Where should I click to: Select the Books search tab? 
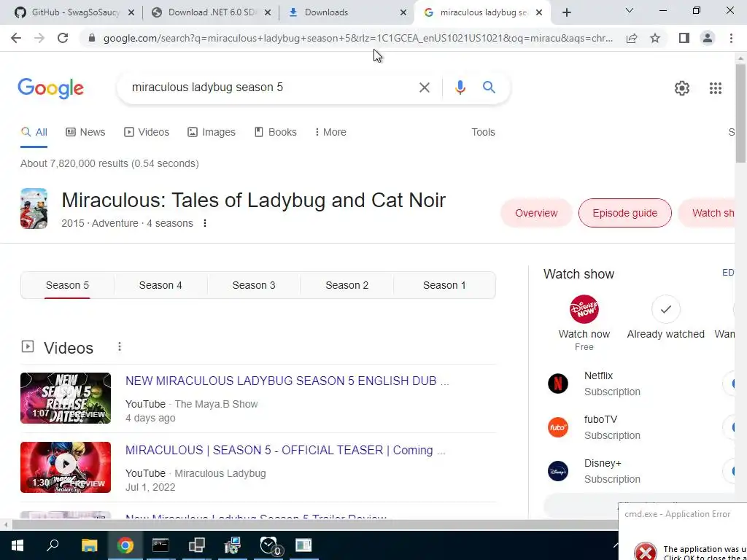pyautogui.click(x=275, y=132)
